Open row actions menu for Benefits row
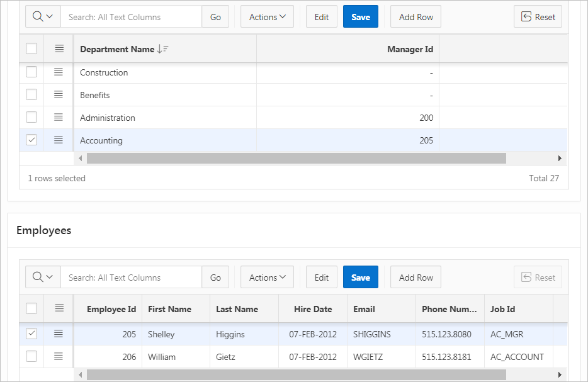Viewport: 588px width, 382px height. pos(59,95)
